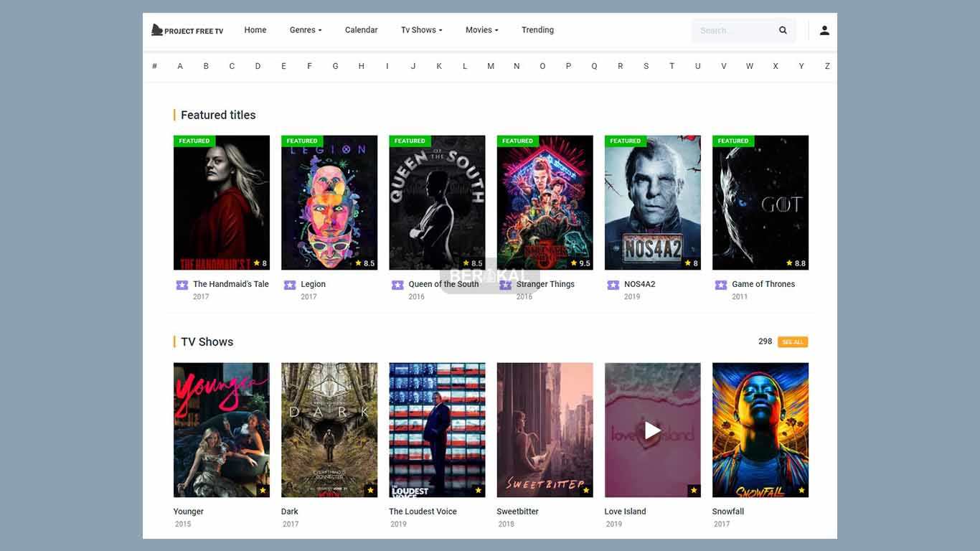Click the Sweetbitter title text
This screenshot has width=980, height=551.
(518, 512)
